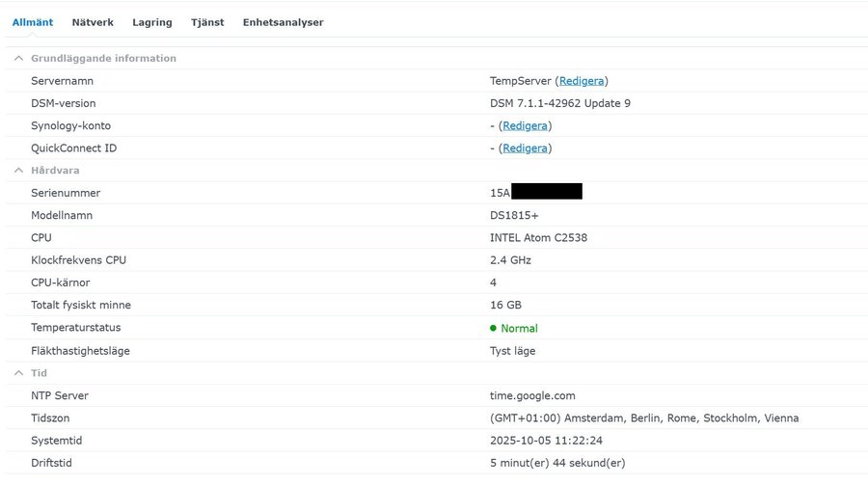Click Redigera link for Synology-konto
Viewport: 868px width, 484px height.
[x=525, y=126]
